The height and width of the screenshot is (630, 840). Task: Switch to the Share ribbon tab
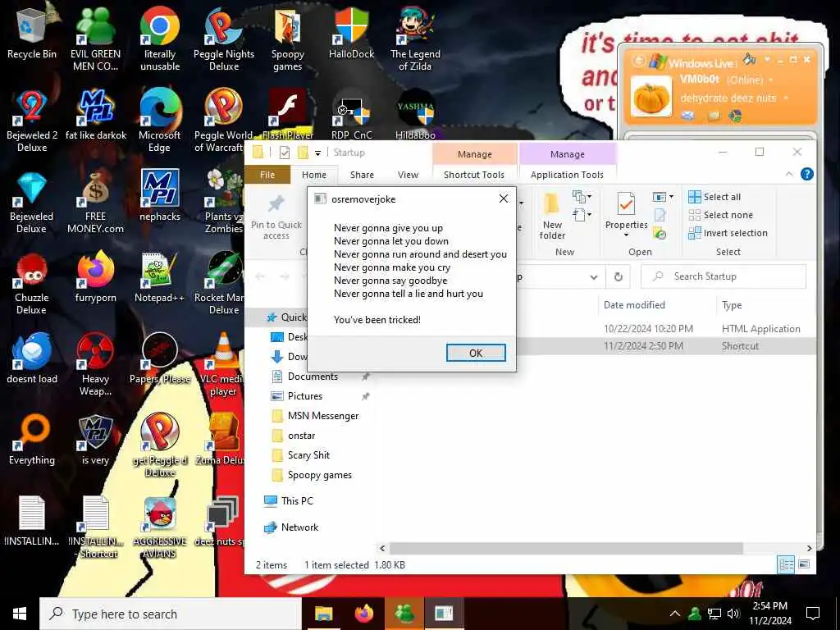click(x=362, y=175)
